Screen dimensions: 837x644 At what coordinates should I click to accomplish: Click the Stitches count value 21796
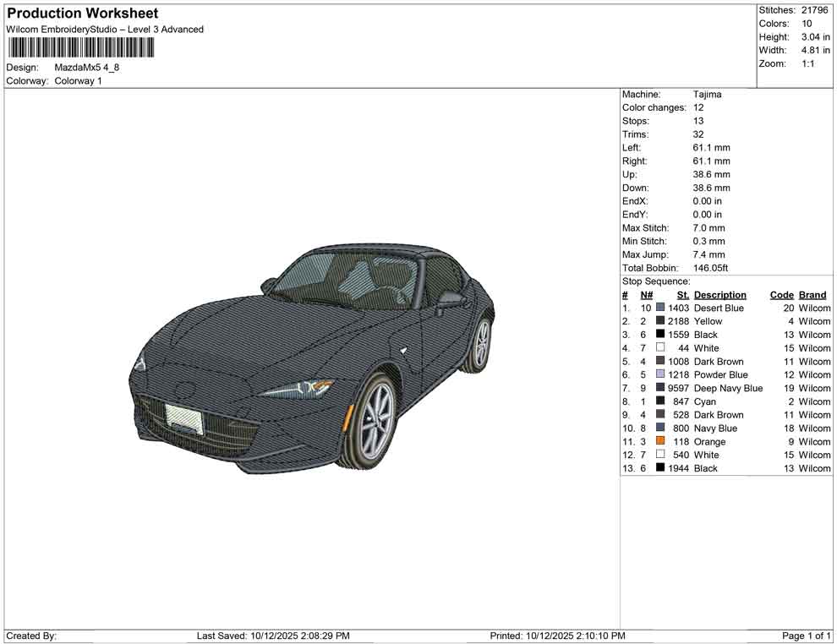click(816, 10)
